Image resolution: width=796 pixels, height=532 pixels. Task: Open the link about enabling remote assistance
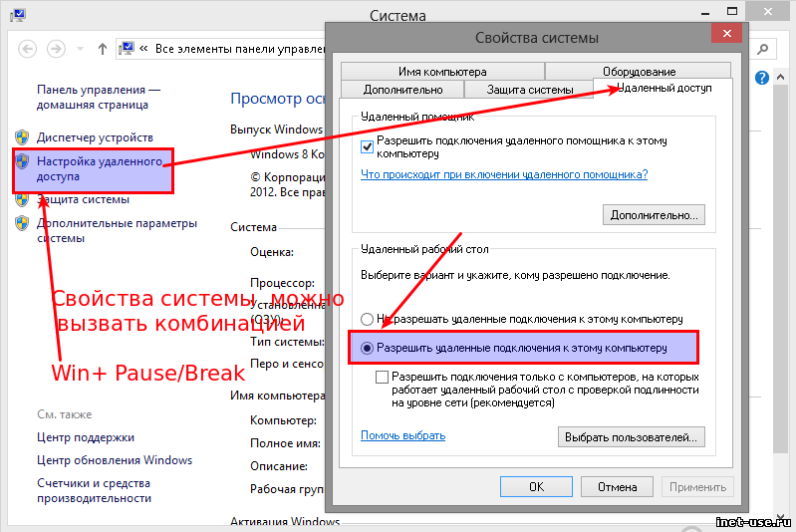click(x=504, y=174)
